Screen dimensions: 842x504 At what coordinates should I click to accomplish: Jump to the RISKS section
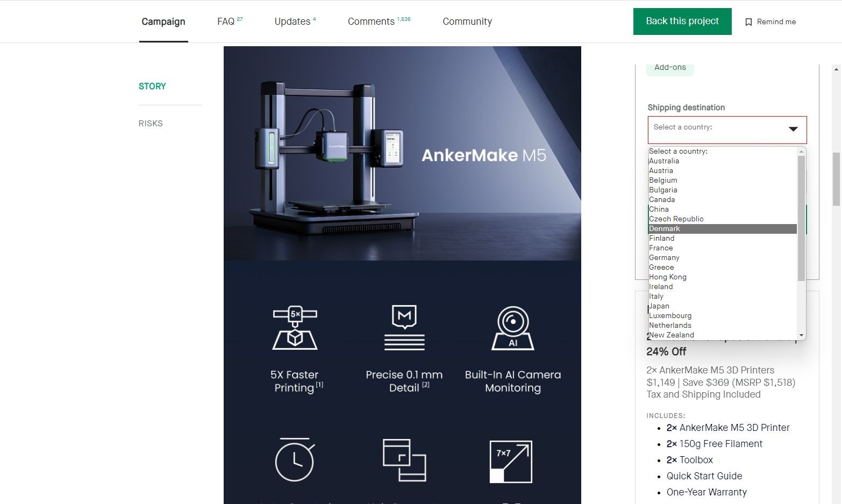point(151,124)
